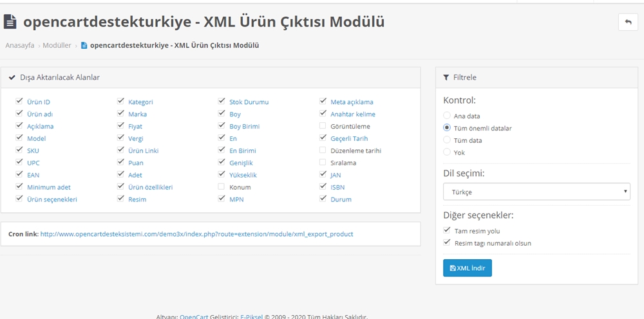Toggle the Ürün Linki checkbox
This screenshot has width=644, height=319.
coord(120,150)
